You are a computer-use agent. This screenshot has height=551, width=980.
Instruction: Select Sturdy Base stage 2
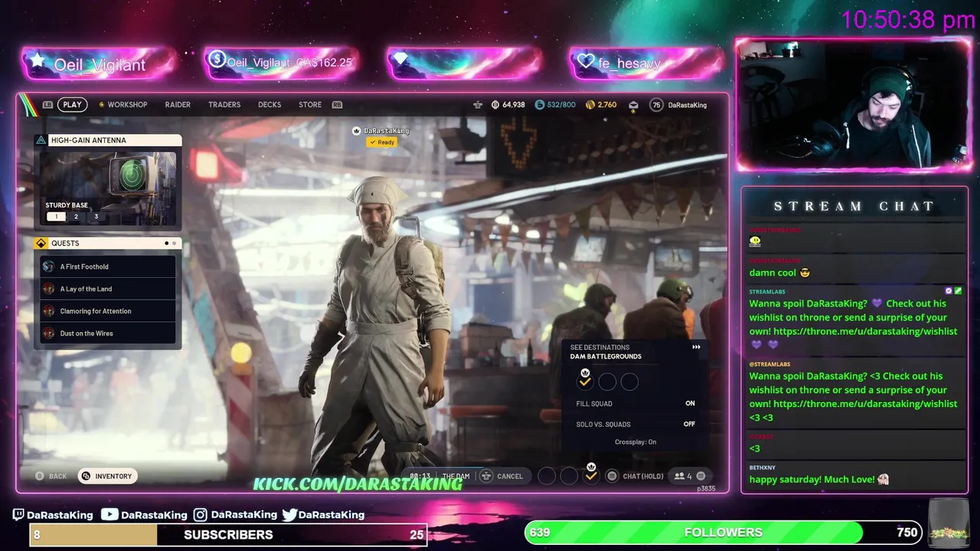76,217
